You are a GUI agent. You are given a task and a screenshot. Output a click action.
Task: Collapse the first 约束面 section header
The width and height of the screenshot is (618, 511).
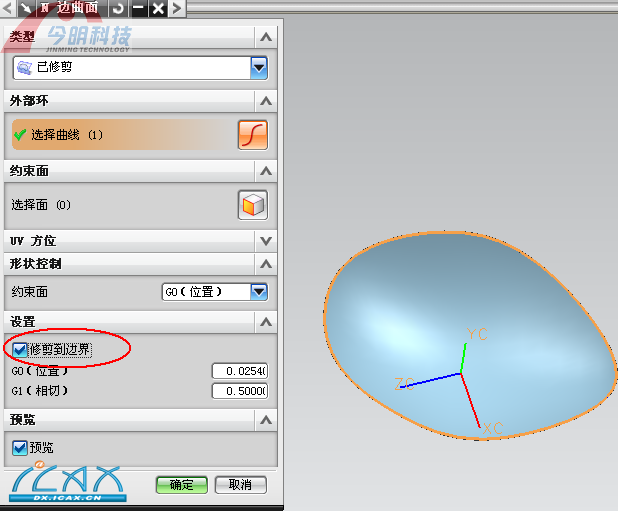[x=266, y=171]
